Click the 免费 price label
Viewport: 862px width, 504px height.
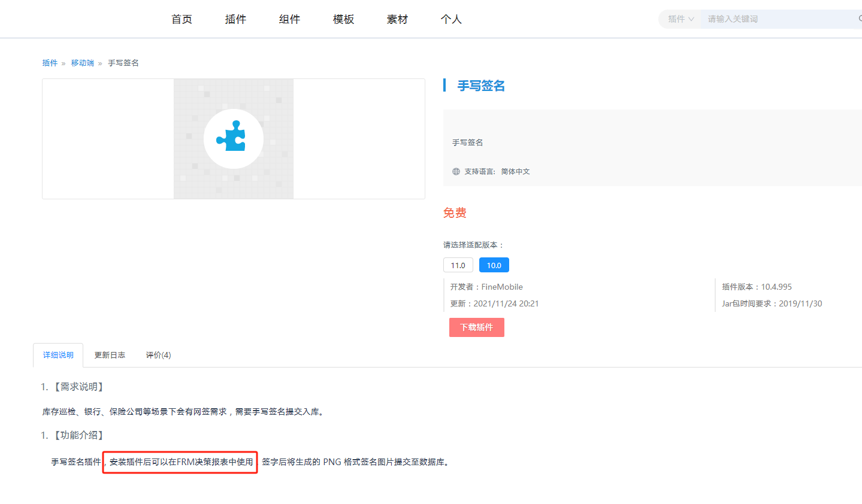point(455,212)
